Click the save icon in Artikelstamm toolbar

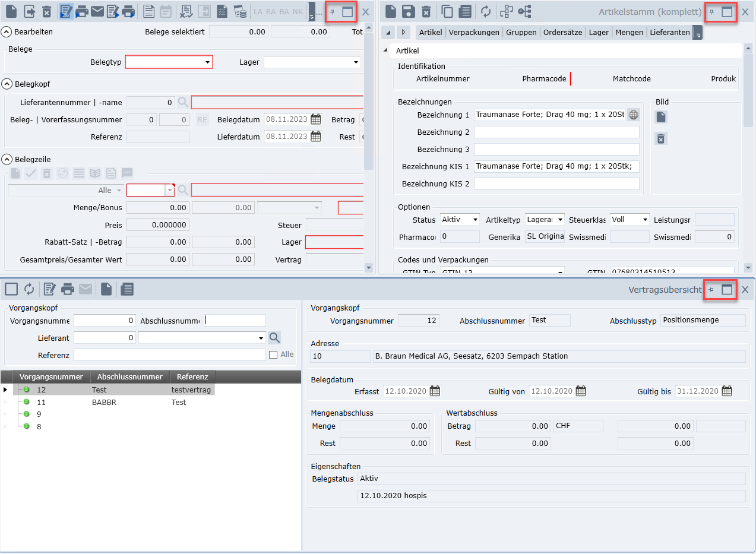coord(408,11)
